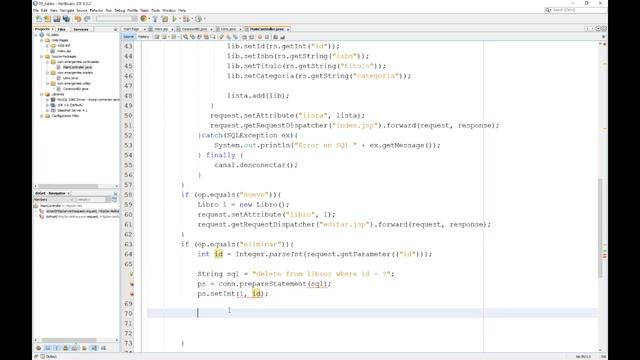Select ConexionBD.java in the Projects tree
Screen dimensions: 640x360
[76, 89]
